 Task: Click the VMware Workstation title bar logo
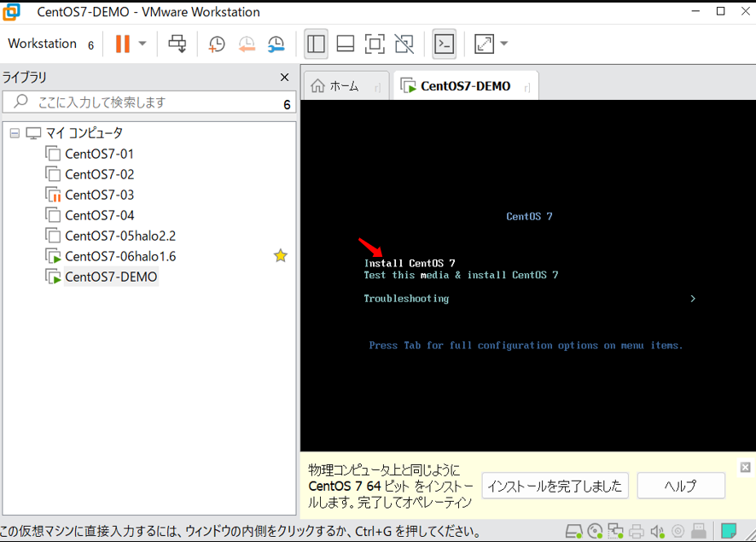pyautogui.click(x=12, y=12)
